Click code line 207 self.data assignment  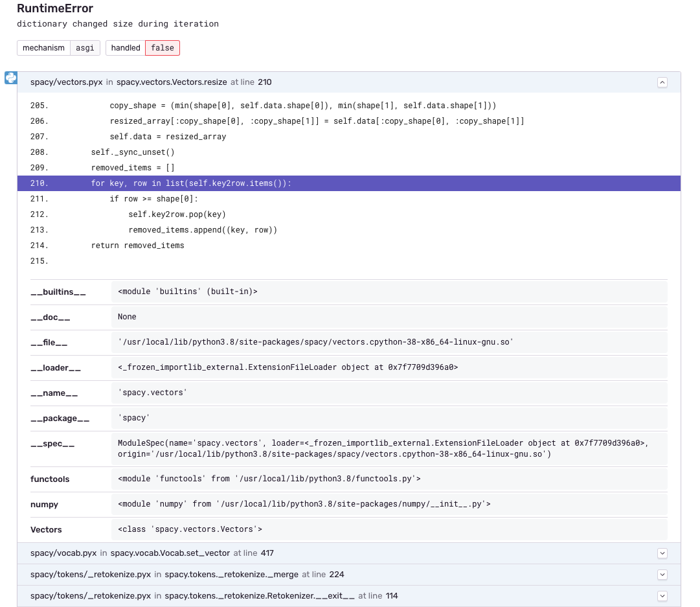[168, 137]
